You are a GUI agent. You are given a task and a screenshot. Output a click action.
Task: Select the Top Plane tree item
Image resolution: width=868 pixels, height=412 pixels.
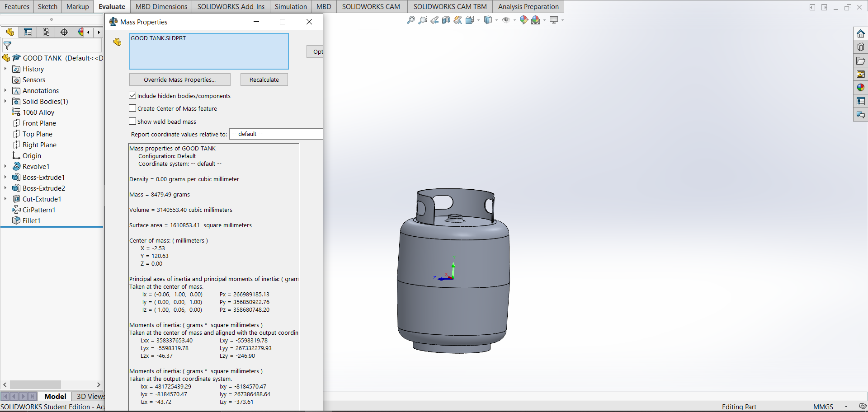click(x=38, y=134)
